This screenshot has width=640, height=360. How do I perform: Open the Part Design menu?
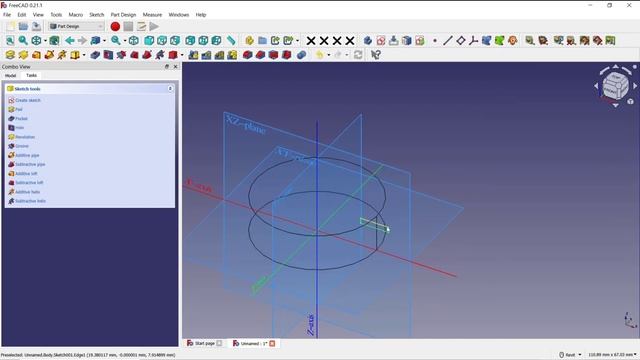123,15
